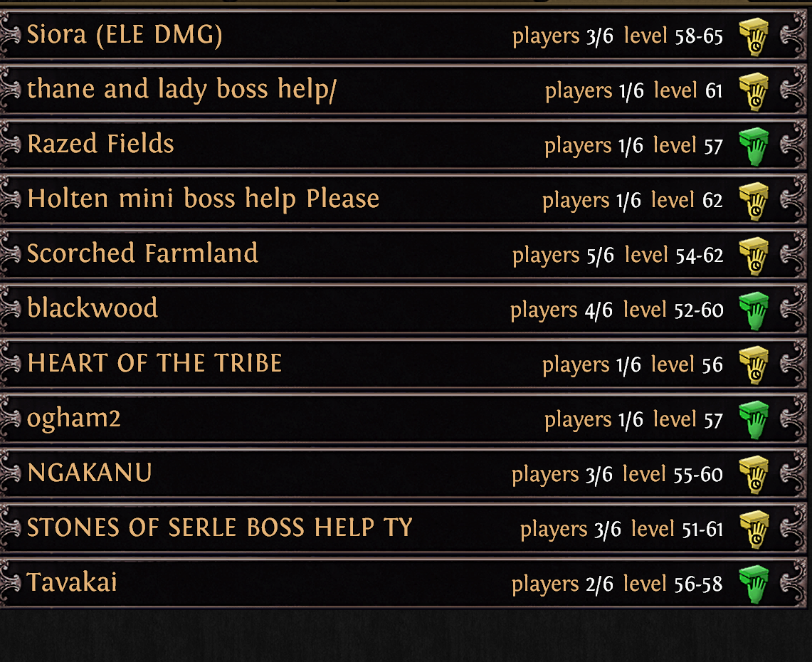
Task: Click the yellow hand icon for Siora party
Action: coord(754,37)
